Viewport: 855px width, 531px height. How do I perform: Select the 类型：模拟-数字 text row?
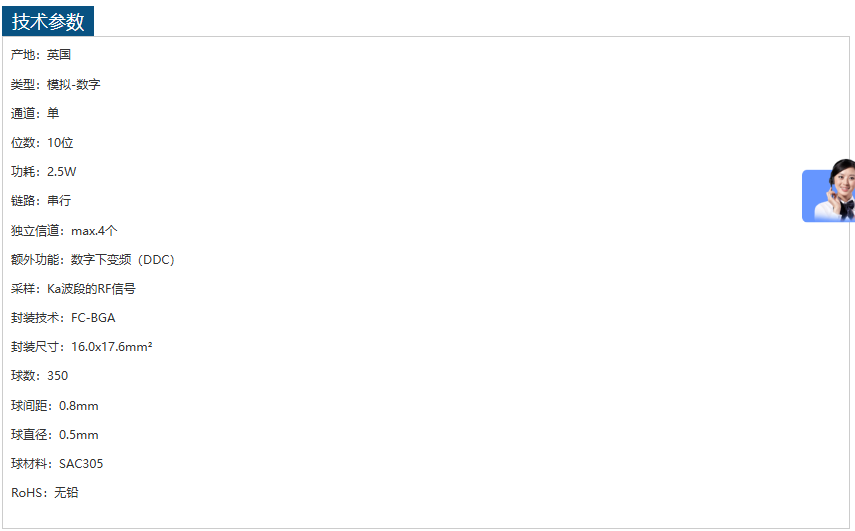coord(55,85)
